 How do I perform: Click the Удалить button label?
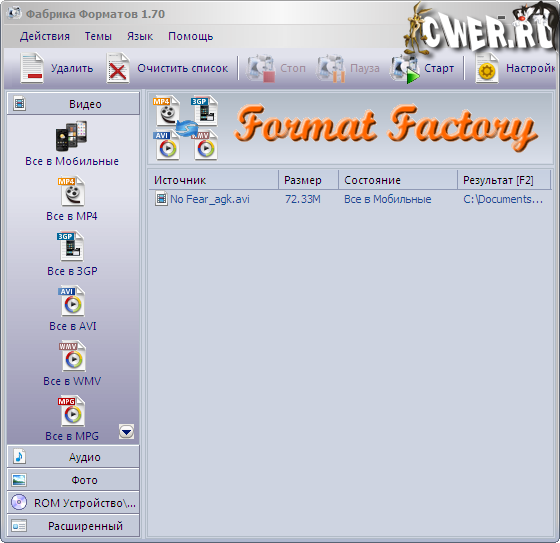72,68
